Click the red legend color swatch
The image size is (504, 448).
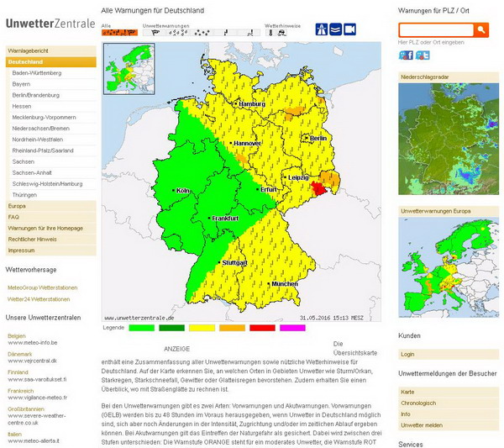pos(262,327)
